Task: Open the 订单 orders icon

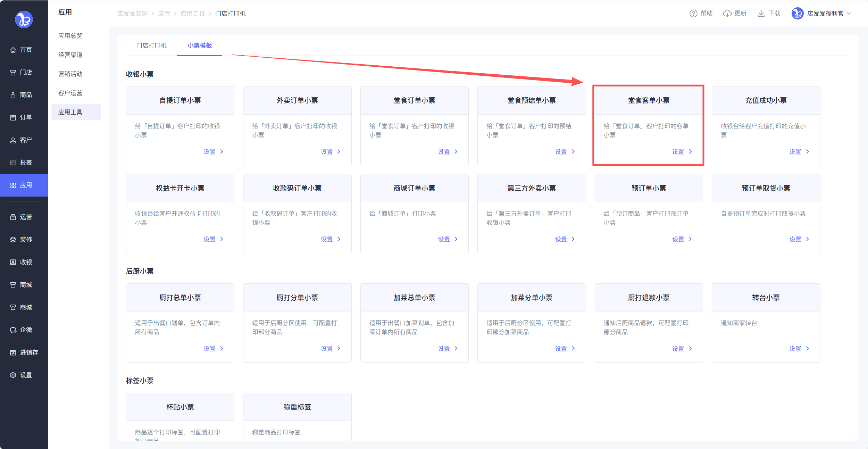Action: tap(13, 118)
